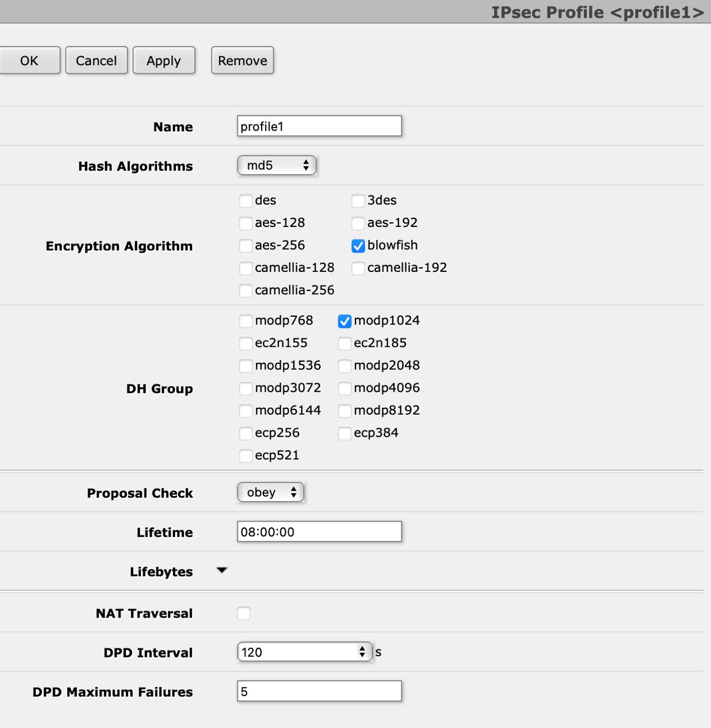Enable the 3des encryption checkbox
The height and width of the screenshot is (728, 711).
358,201
